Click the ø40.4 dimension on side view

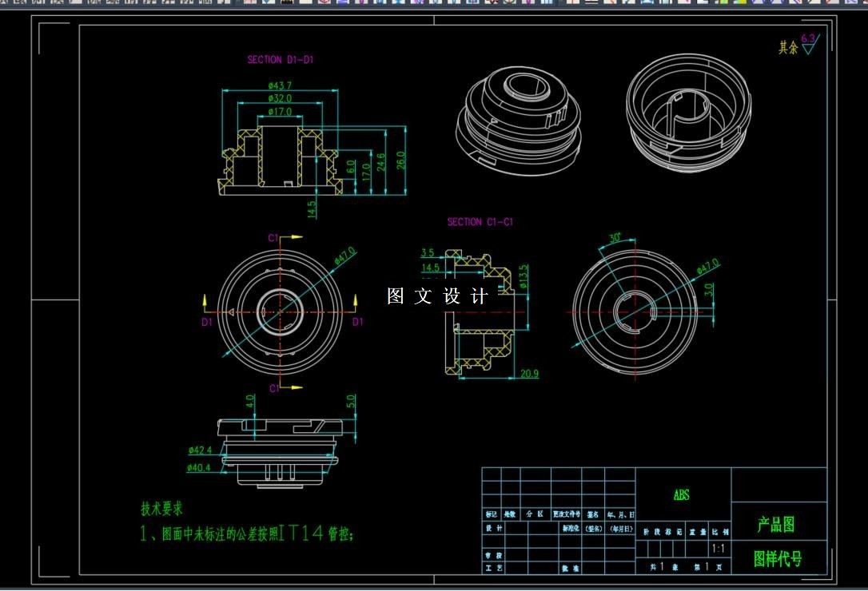point(199,467)
